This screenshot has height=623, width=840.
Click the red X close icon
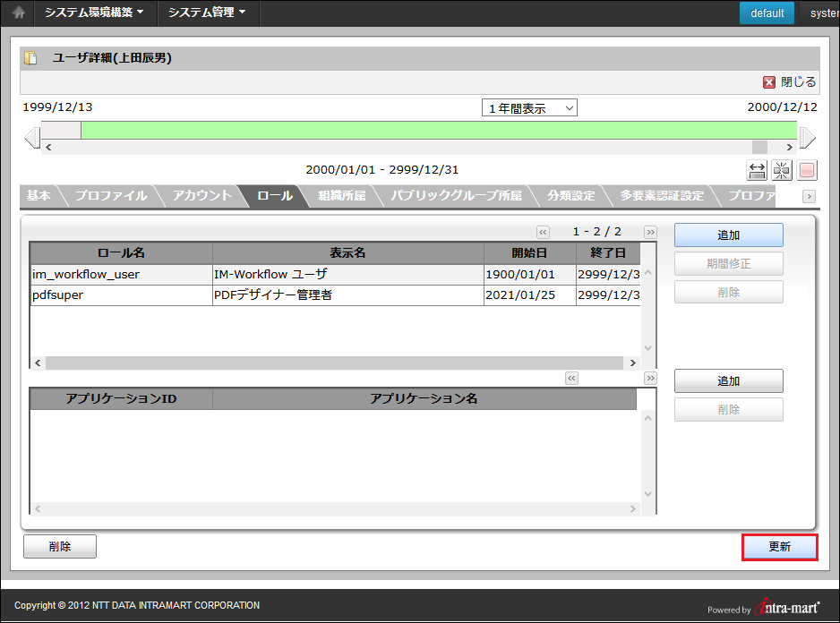pos(769,82)
